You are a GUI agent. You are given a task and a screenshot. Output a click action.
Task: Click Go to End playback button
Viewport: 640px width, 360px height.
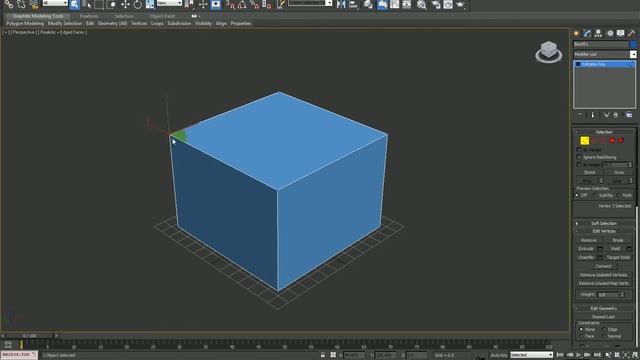[x=597, y=355]
